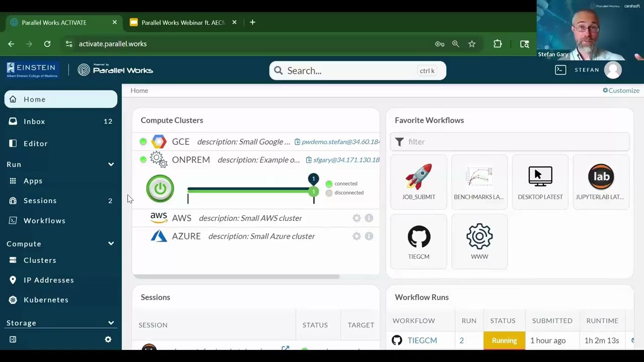This screenshot has width=644, height=362.
Task: Click the Running status badge
Action: coord(504,340)
